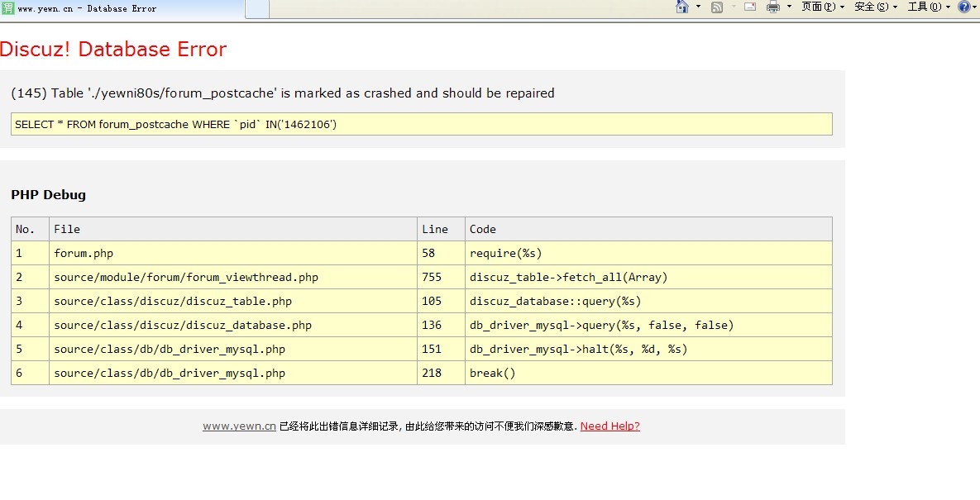
Task: Click the RSS feeds icon
Action: (716, 7)
